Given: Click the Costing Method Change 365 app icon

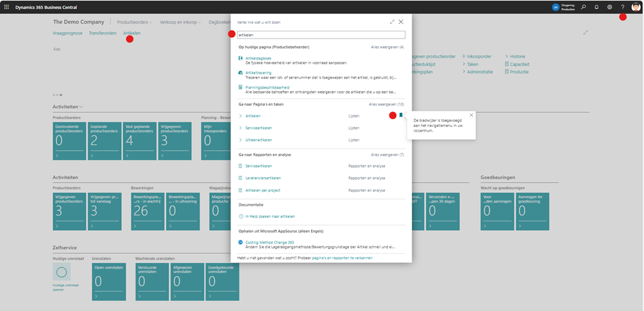Looking at the screenshot, I should 241,242.
